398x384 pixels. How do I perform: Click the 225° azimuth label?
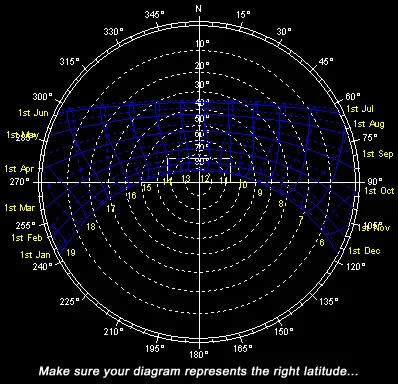[x=70, y=301]
